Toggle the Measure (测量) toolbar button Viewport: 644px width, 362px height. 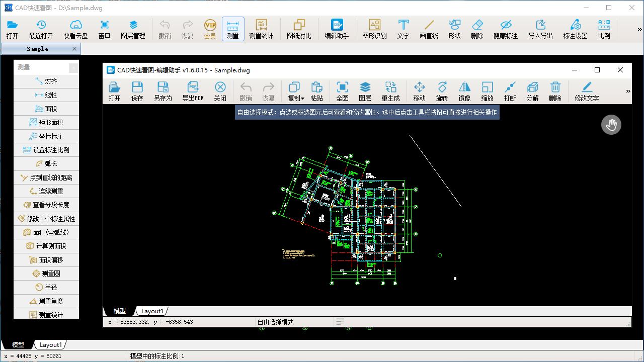coord(232,29)
